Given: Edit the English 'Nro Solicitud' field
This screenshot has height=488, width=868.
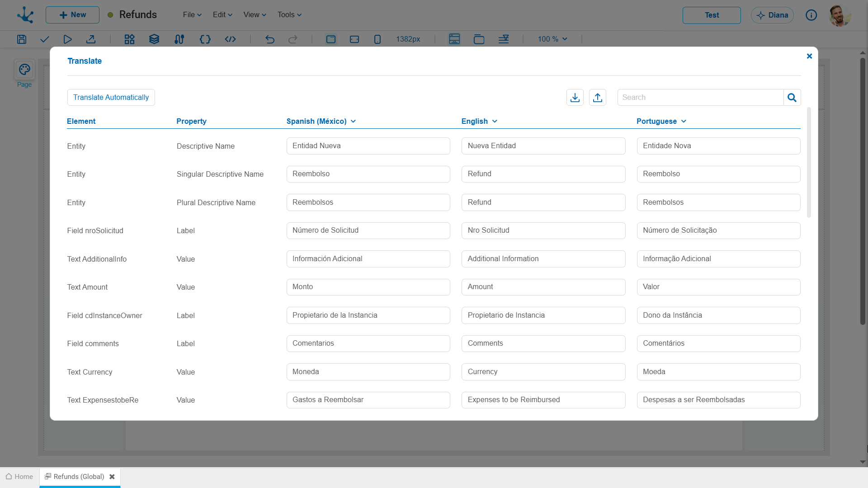Looking at the screenshot, I should click(543, 230).
